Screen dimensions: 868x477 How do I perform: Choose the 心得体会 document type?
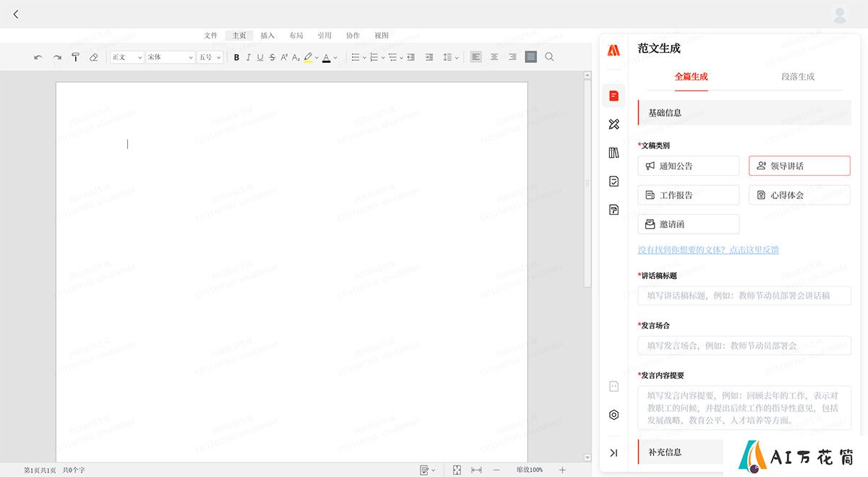click(x=799, y=195)
